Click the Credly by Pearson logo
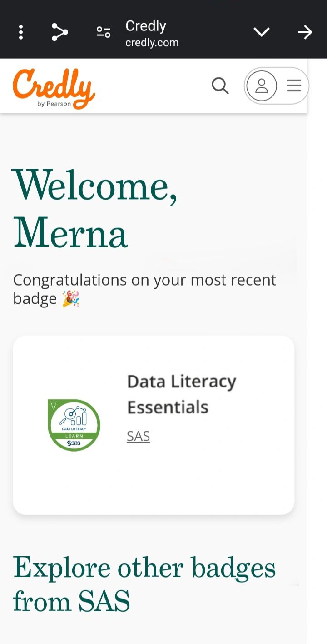This screenshot has height=644, width=327. pyautogui.click(x=54, y=89)
